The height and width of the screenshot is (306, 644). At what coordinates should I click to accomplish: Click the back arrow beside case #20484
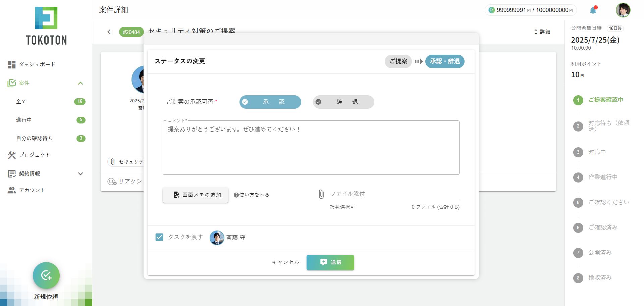pyautogui.click(x=109, y=32)
